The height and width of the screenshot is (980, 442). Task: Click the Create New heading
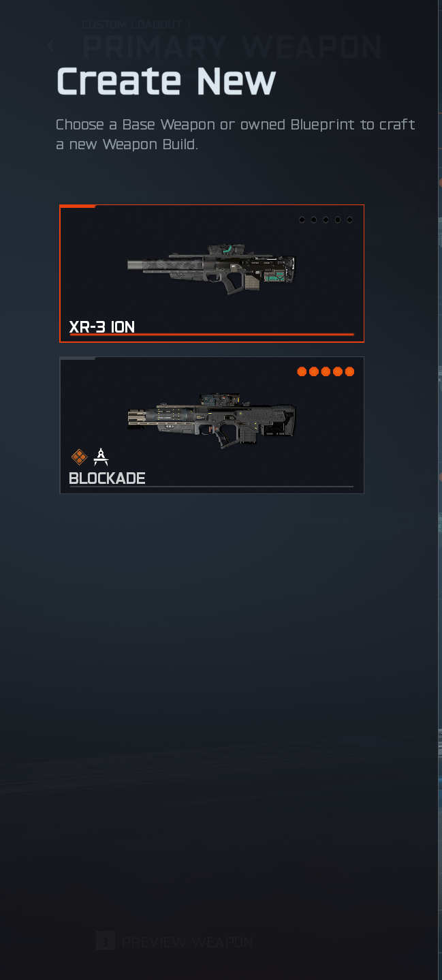[166, 80]
